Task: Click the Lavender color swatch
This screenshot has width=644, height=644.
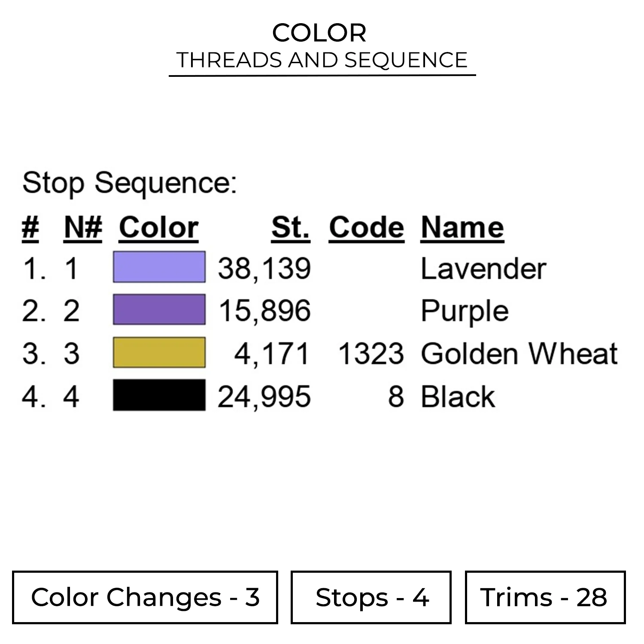Action: click(x=159, y=267)
